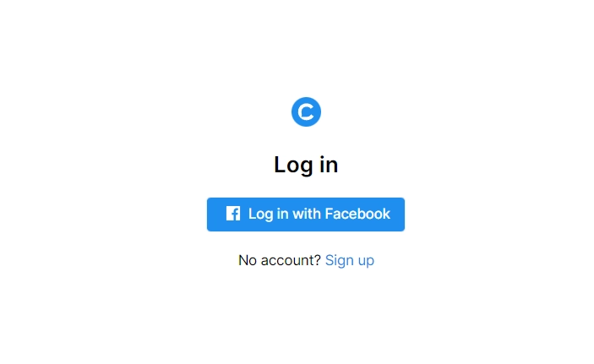
Task: Click the word Log in the heading
Action: [293, 166]
